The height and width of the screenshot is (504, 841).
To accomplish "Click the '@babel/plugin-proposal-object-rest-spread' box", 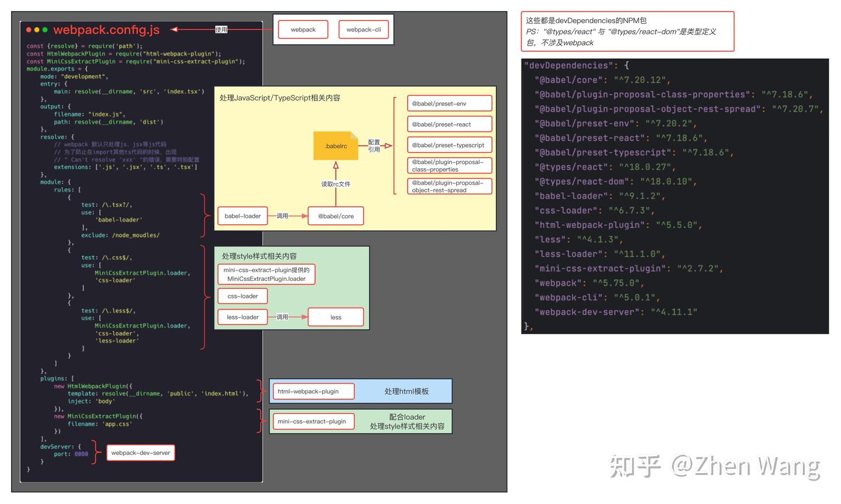I will pos(450,186).
